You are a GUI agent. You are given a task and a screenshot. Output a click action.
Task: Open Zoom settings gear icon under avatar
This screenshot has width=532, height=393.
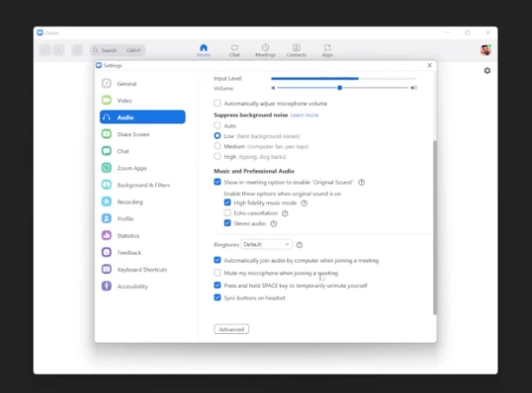pos(487,70)
